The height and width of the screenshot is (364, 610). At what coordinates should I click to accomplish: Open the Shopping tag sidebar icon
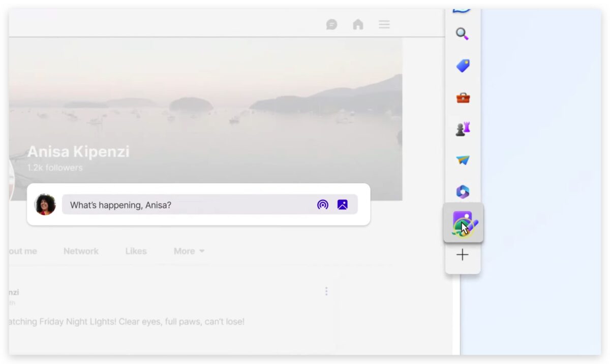[463, 65]
